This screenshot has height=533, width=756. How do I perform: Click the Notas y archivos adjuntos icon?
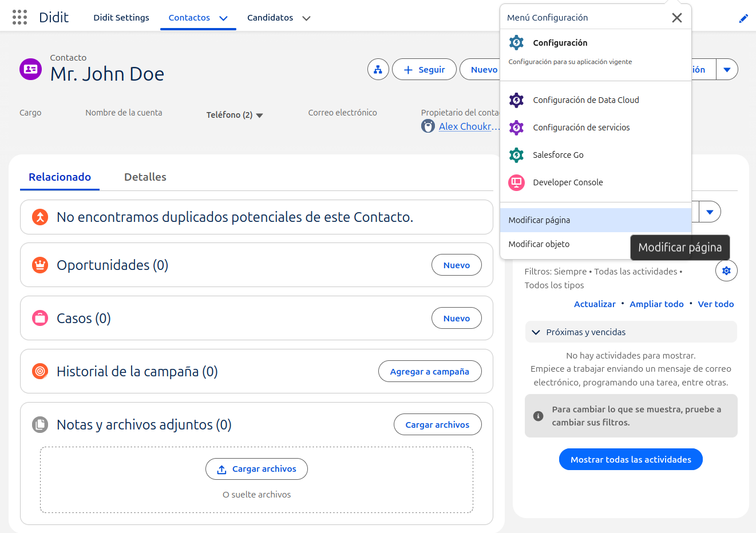(x=40, y=425)
